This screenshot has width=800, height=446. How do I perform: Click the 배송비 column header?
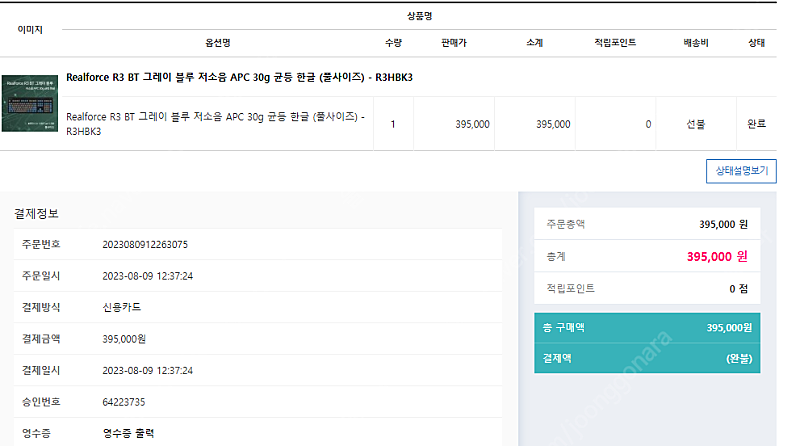[696, 43]
